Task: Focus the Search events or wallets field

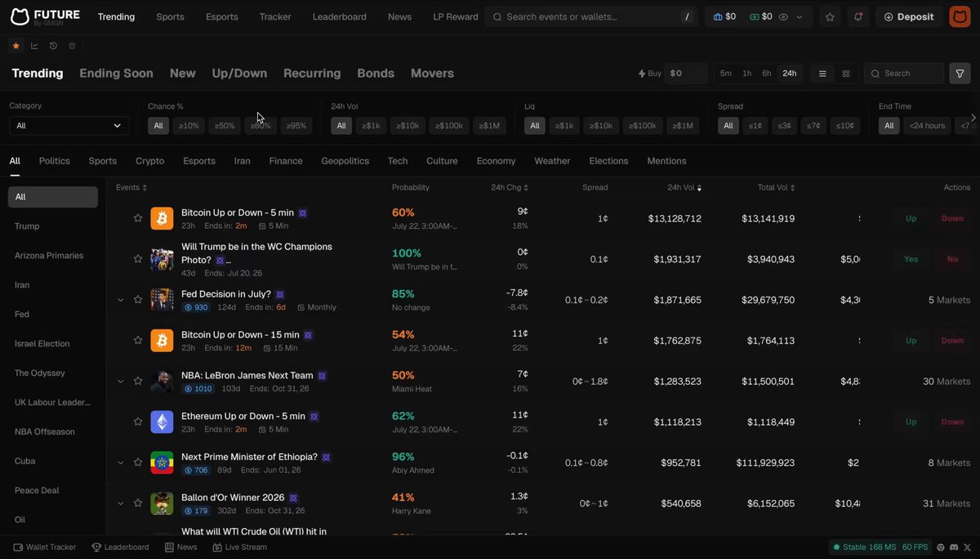Action: [592, 16]
